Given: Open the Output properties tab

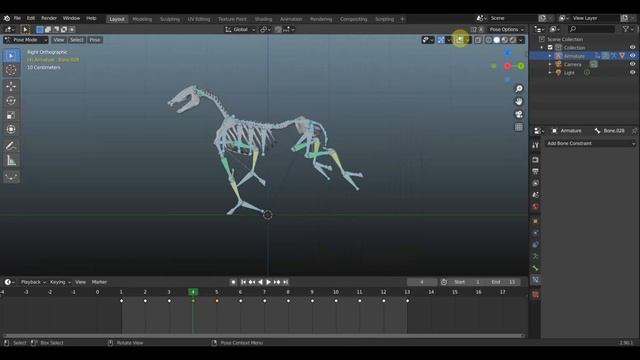Looking at the screenshot, I should pos(536,171).
